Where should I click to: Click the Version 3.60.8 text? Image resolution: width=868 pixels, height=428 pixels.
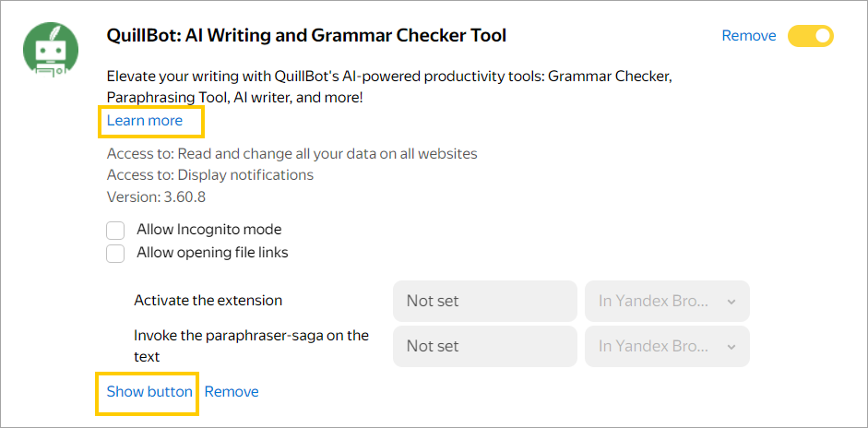pos(154,197)
